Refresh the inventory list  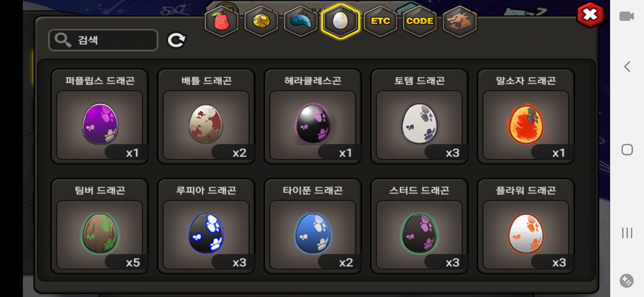click(x=176, y=40)
